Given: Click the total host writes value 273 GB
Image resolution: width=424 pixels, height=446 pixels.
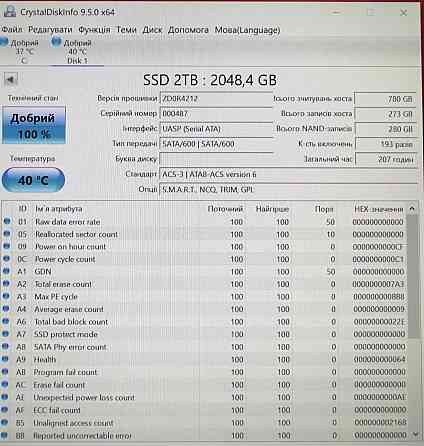Looking at the screenshot, I should (x=386, y=114).
